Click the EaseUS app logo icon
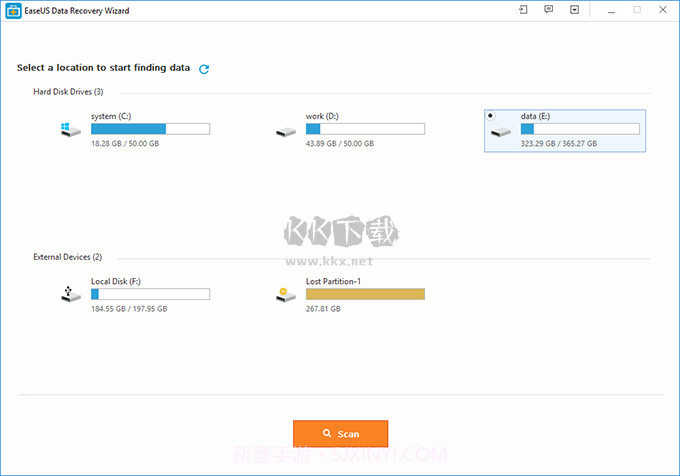This screenshot has height=476, width=680. (9, 9)
